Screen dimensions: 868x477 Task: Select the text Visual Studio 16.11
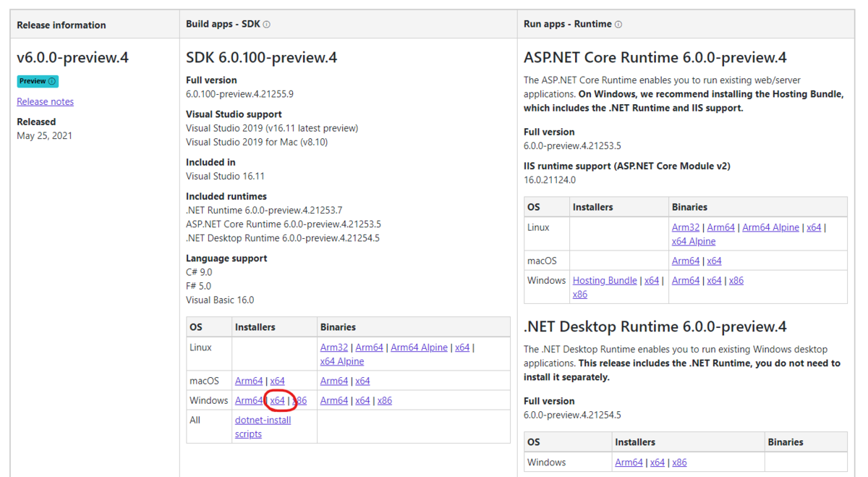click(x=225, y=176)
